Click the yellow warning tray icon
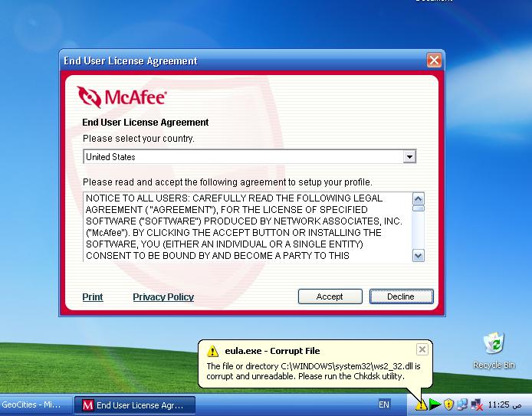This screenshot has height=416, width=532. (x=421, y=405)
